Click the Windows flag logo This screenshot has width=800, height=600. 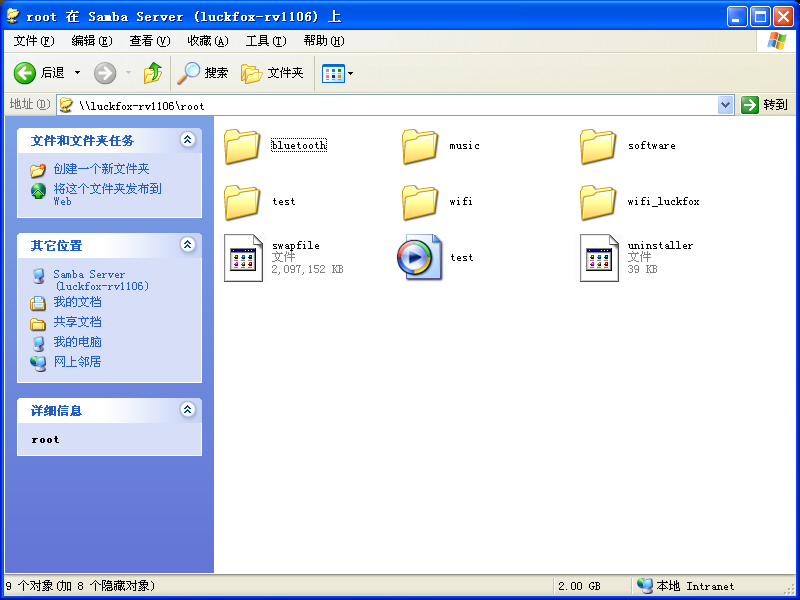click(x=777, y=41)
